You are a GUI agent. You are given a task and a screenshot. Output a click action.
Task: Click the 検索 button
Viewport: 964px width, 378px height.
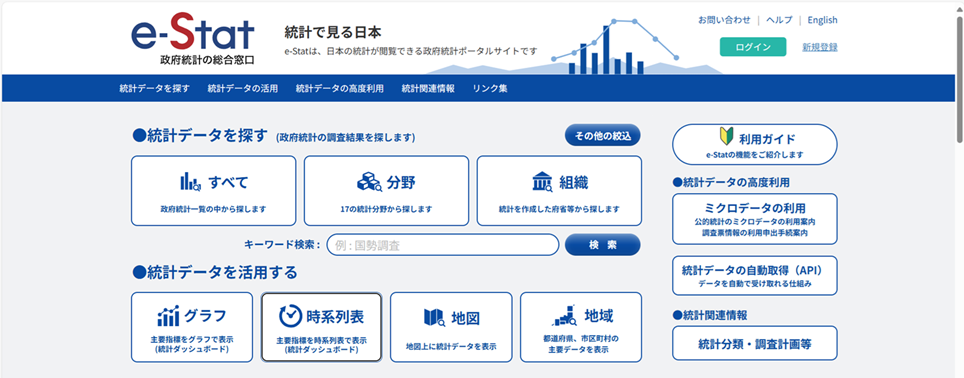(602, 245)
